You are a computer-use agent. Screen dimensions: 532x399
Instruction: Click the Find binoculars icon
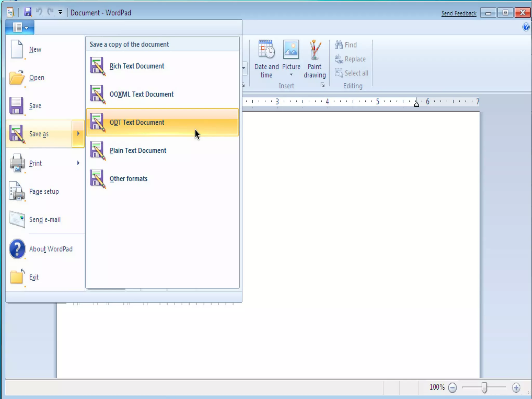click(339, 45)
